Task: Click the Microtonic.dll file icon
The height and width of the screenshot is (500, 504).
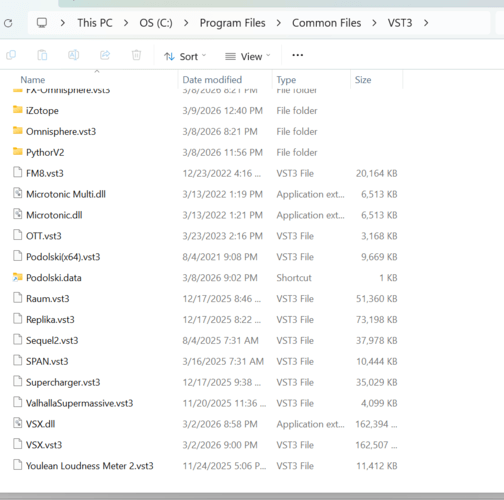Action: point(17,214)
